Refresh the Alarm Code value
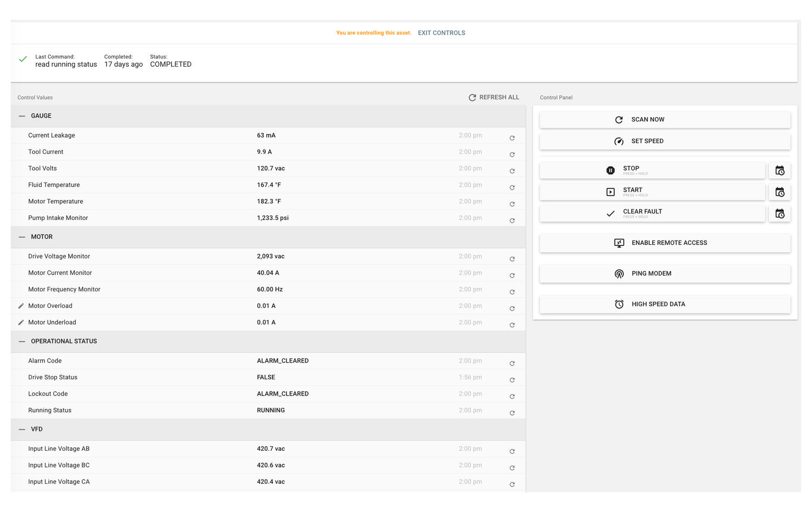This screenshot has height=512, width=812. tap(512, 364)
